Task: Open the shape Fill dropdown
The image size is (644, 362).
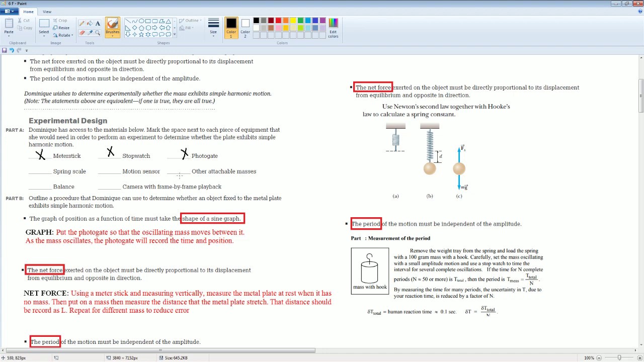Action: [187, 28]
